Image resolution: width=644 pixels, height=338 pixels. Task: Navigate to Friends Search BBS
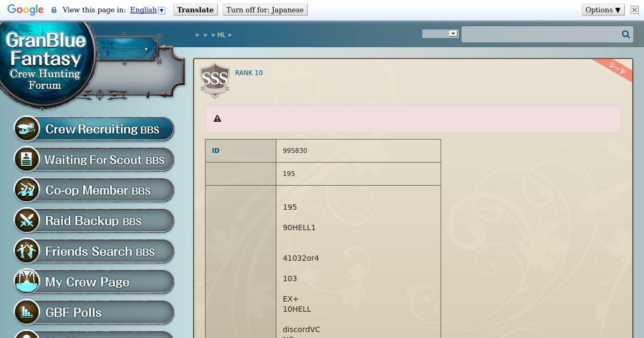[94, 251]
